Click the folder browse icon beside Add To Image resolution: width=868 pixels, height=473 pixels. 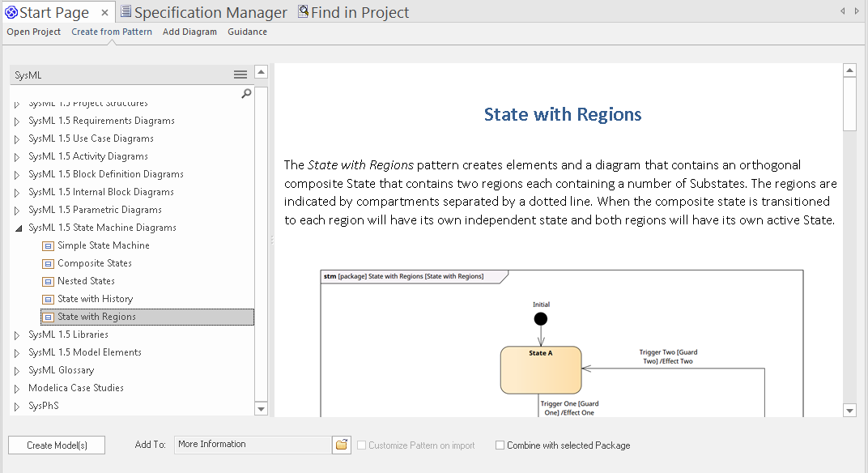click(x=342, y=445)
